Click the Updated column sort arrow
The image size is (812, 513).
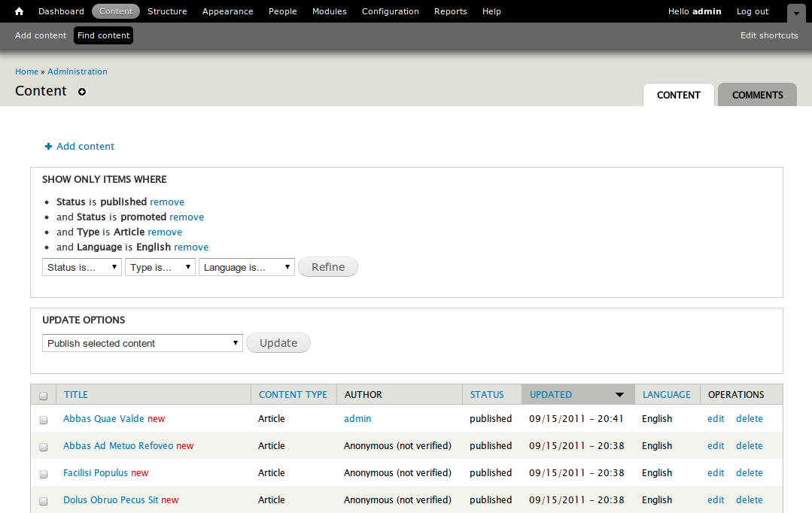[x=619, y=395]
